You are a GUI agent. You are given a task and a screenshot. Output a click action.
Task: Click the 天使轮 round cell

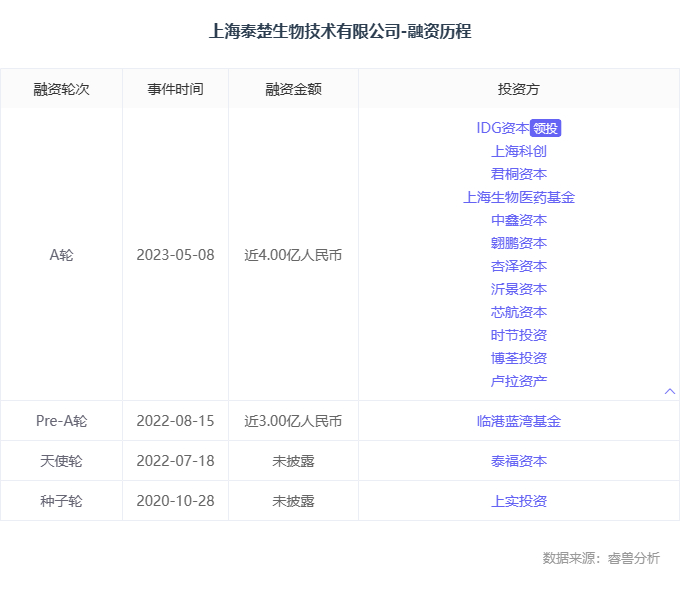coord(62,461)
